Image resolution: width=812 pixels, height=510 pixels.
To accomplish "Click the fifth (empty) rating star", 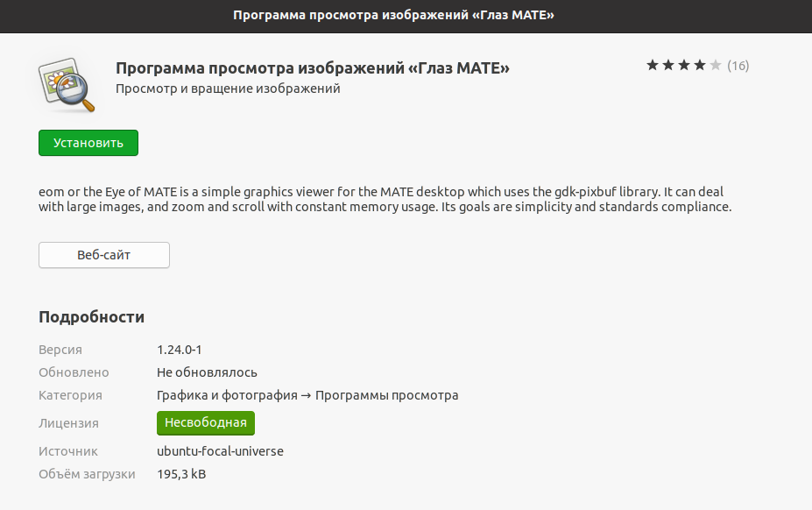I will 716,65.
